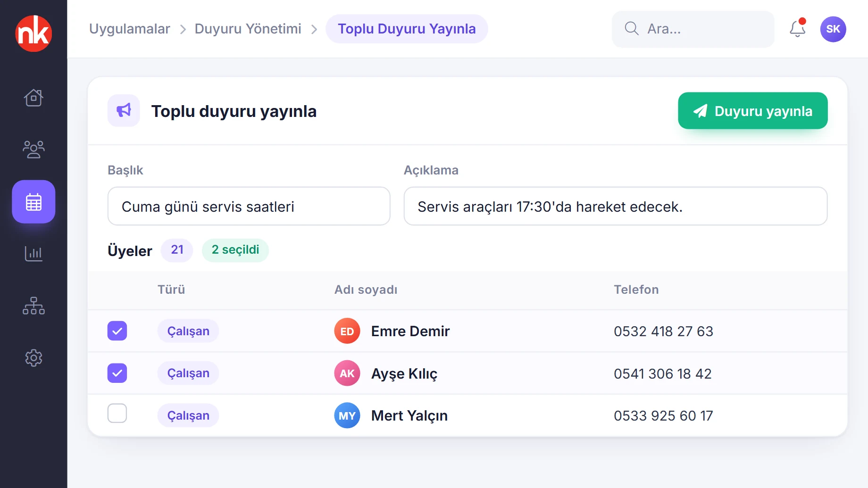Click the Duyuru yayınla button
Screen dimensions: 868x488
pos(753,111)
